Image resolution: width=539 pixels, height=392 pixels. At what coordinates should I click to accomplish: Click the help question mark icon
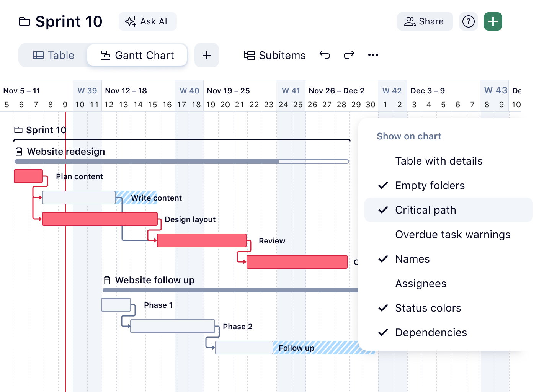(x=469, y=21)
